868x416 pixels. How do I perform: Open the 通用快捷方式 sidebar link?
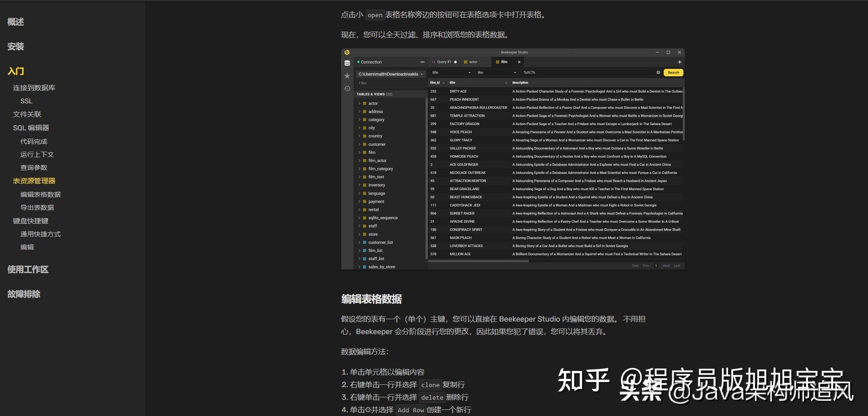tap(40, 234)
